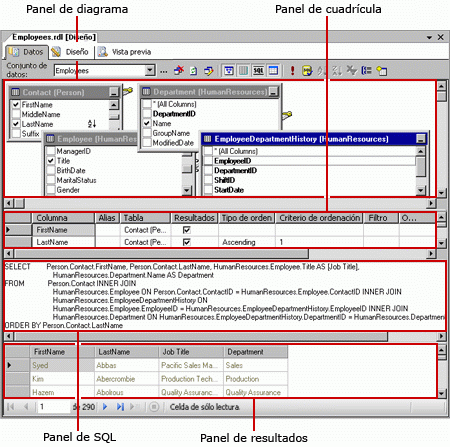The image size is (450, 447).
Task: Check MiddleName in the Contact table
Action: (x=16, y=114)
